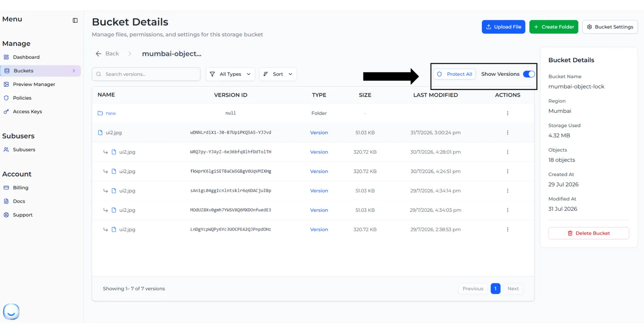
Task: Click the LAST MODIFIED column header
Action: coord(436,95)
